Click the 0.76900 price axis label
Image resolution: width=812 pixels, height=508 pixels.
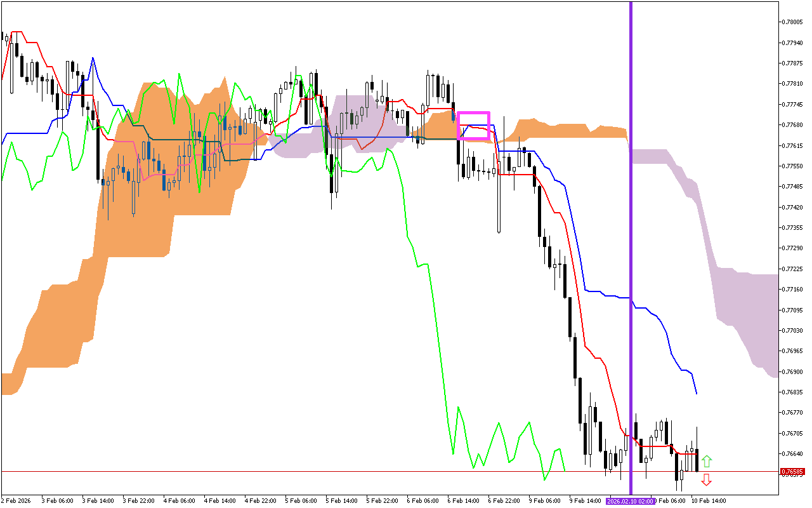pyautogui.click(x=792, y=371)
